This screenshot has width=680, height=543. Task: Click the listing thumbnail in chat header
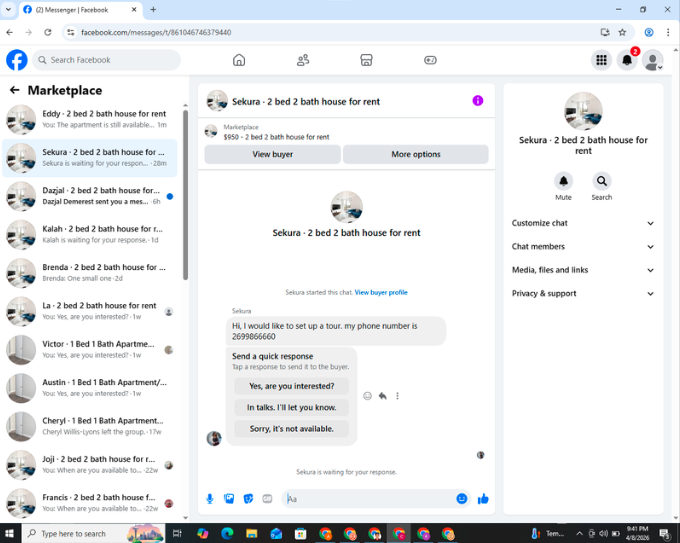point(217,101)
